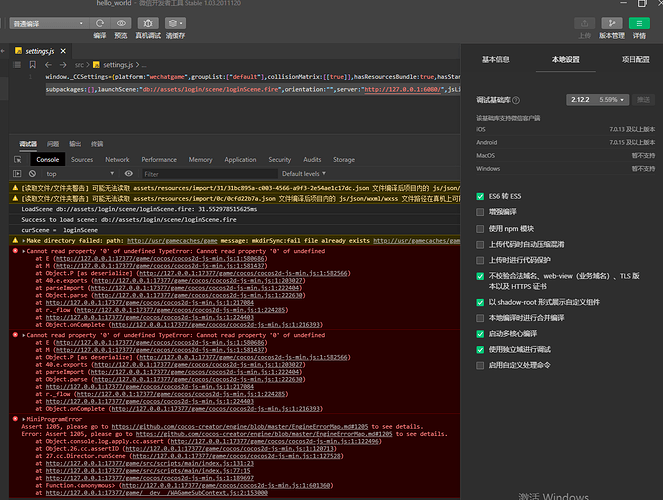Switch to the 项目配置 tab
This screenshot has height=500, width=663.
[x=636, y=60]
